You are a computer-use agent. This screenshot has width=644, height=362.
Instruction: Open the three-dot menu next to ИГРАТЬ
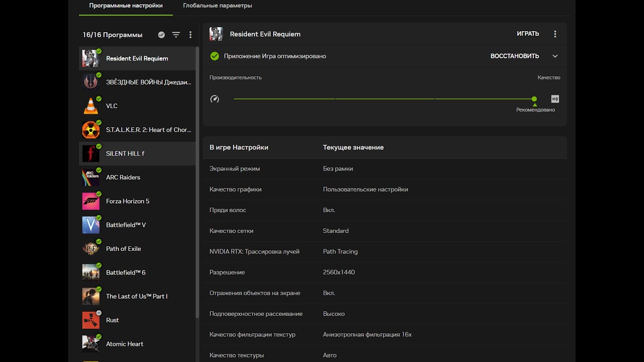(x=555, y=34)
